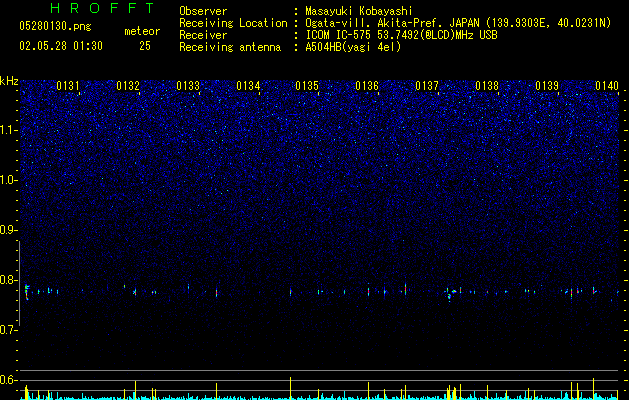This screenshot has width=629, height=400.
Task: Click the 1.1 frequency axis label
Action: coord(9,130)
